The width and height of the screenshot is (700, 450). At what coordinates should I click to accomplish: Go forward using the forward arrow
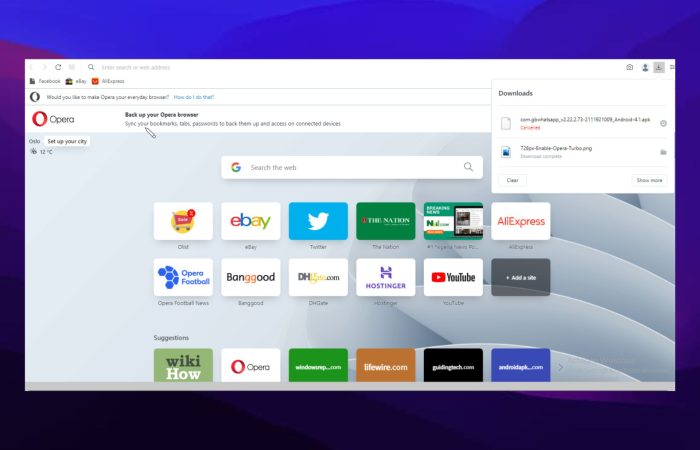pos(44,67)
